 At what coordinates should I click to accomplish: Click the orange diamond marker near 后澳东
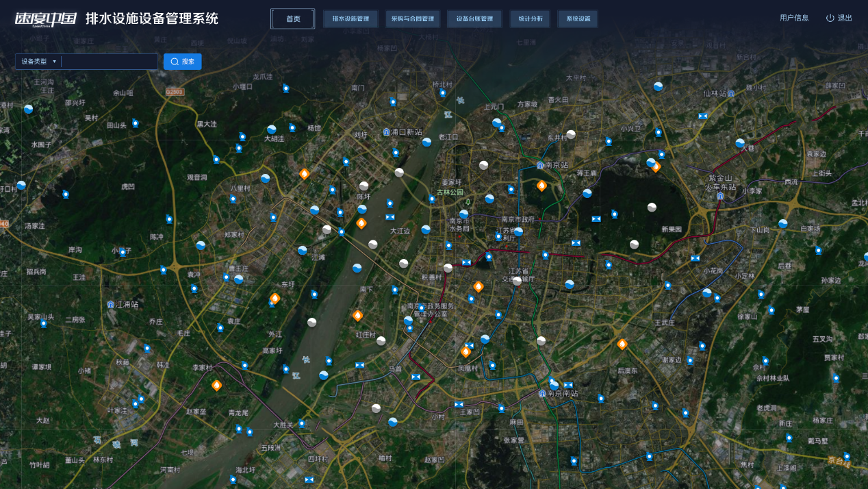[622, 344]
